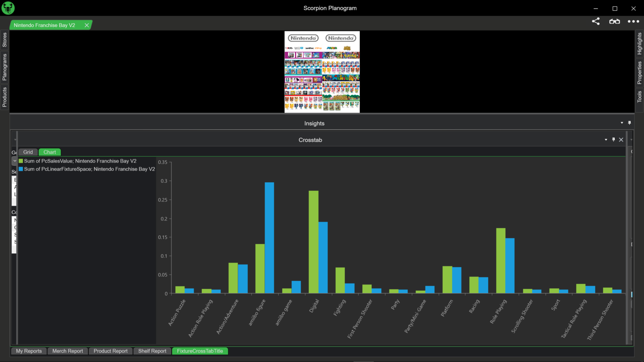Click the Scrolling Shooter axis label
This screenshot has width=644, height=362.
tap(522, 316)
